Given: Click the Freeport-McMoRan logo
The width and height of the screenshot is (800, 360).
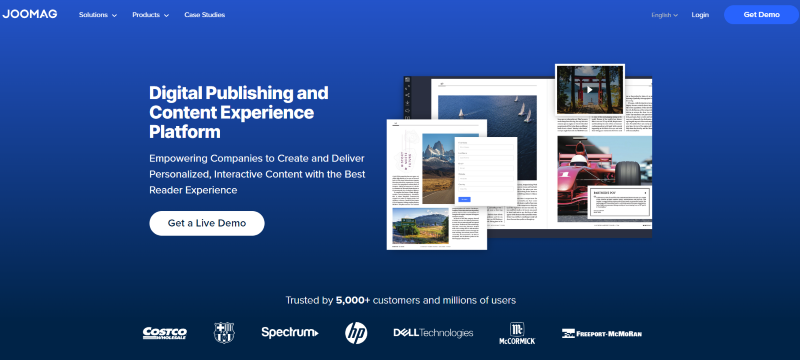Looking at the screenshot, I should coord(602,333).
